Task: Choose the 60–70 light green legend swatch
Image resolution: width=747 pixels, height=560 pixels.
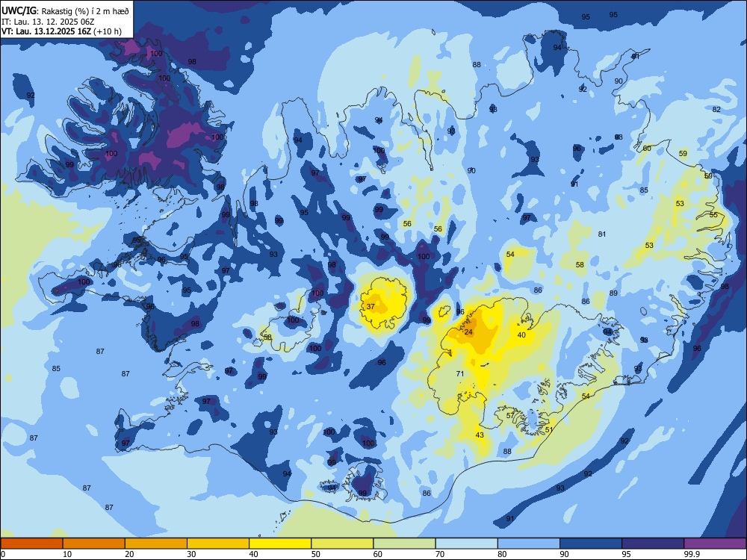Action: point(404,544)
